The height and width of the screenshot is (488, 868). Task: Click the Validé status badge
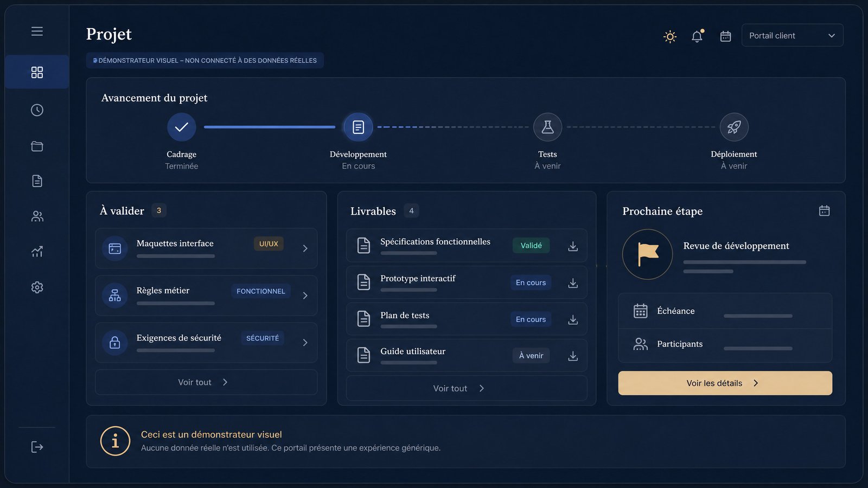(x=531, y=246)
